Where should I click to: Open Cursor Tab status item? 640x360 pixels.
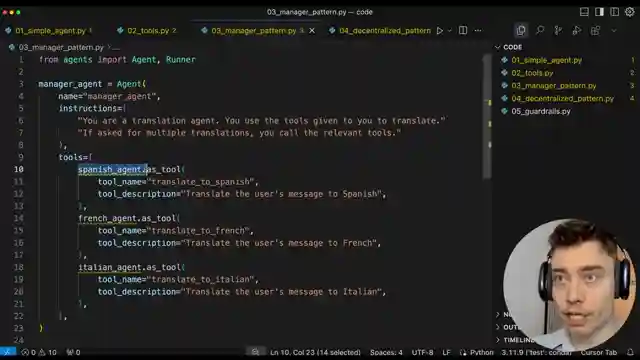point(599,352)
